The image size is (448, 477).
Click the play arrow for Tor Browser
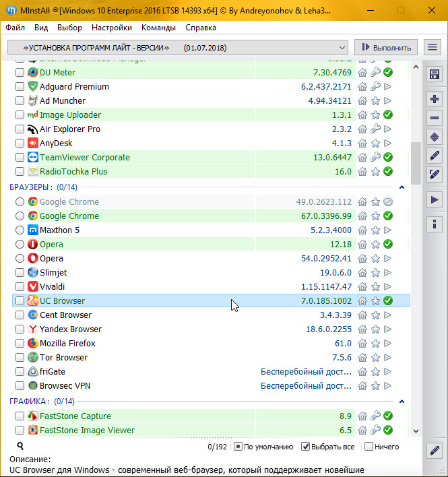coord(387,358)
